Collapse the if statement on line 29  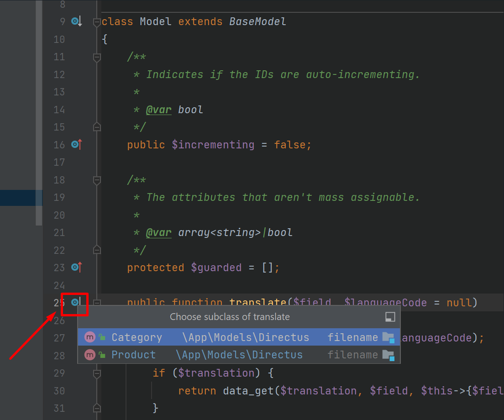click(x=96, y=373)
